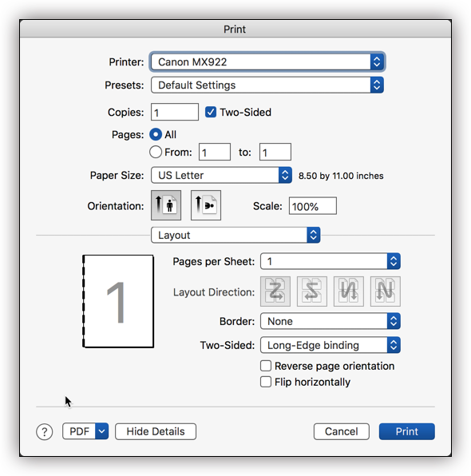Open the Two-Sided Long-Edge binding menu
The width and height of the screenshot is (471, 476).
[x=330, y=345]
